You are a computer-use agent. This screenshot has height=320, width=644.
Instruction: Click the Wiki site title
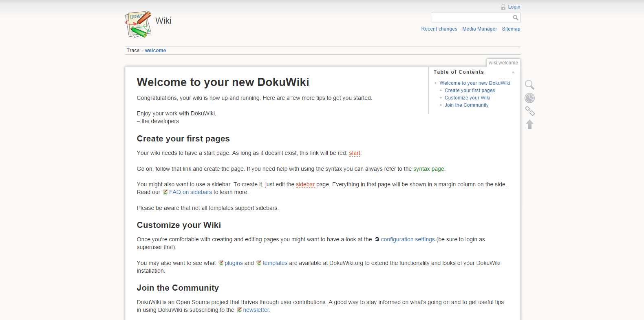[163, 21]
